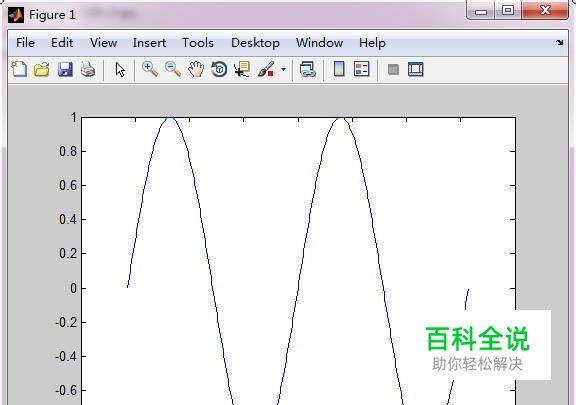Viewport: 576px width, 405px height.
Task: Click the y-axis label 1 at top
Action: [x=74, y=117]
